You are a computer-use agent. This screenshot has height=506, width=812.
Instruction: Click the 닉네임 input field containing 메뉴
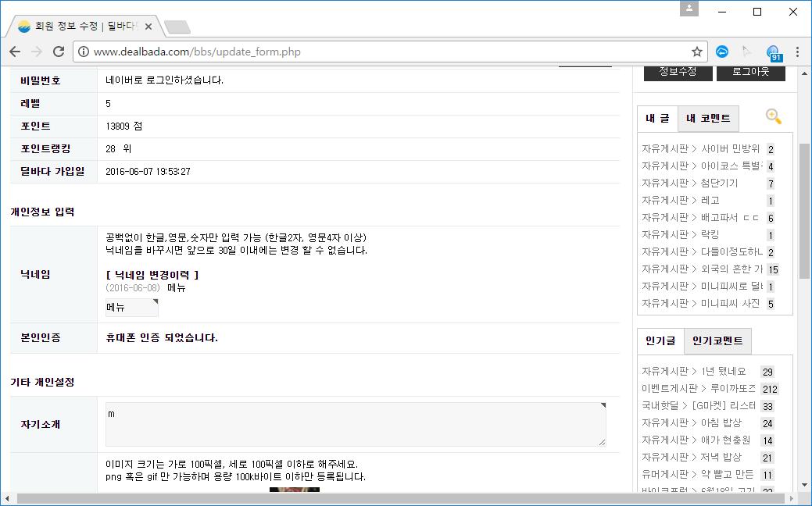[x=131, y=308]
